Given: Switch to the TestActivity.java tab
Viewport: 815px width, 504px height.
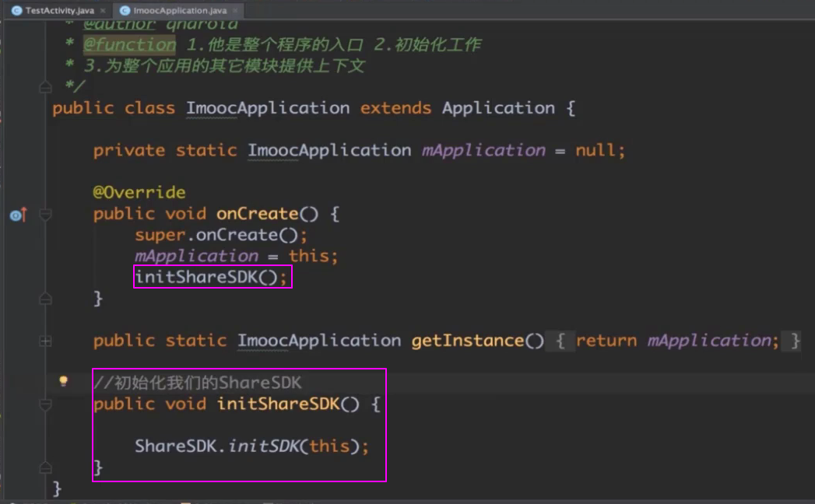Looking at the screenshot, I should (x=59, y=11).
